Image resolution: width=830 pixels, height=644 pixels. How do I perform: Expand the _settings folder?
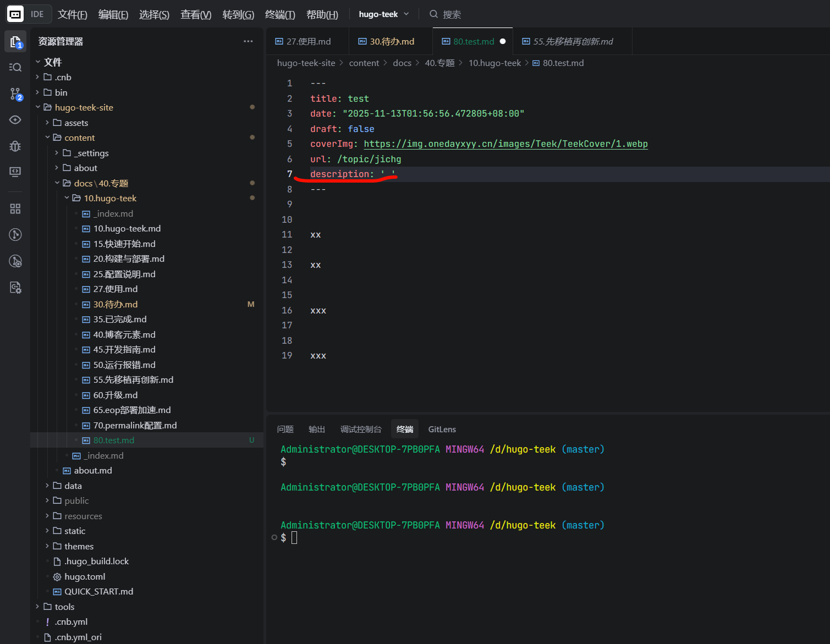tap(92, 153)
